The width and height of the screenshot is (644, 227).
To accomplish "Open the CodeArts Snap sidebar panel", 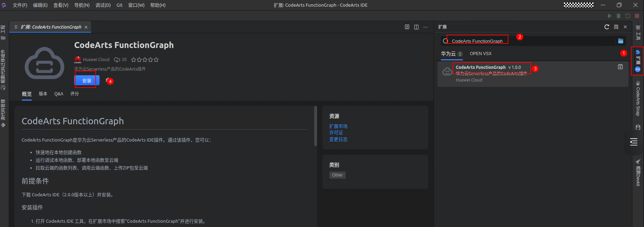I will coord(638,98).
